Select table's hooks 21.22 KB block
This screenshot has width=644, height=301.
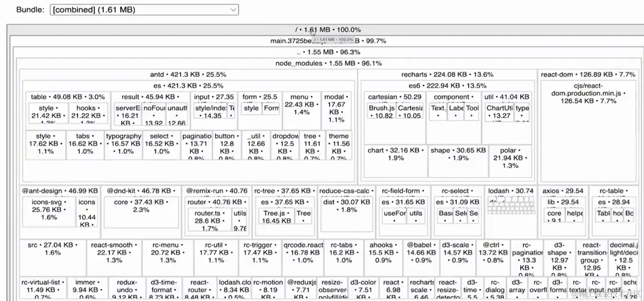pyautogui.click(x=87, y=114)
